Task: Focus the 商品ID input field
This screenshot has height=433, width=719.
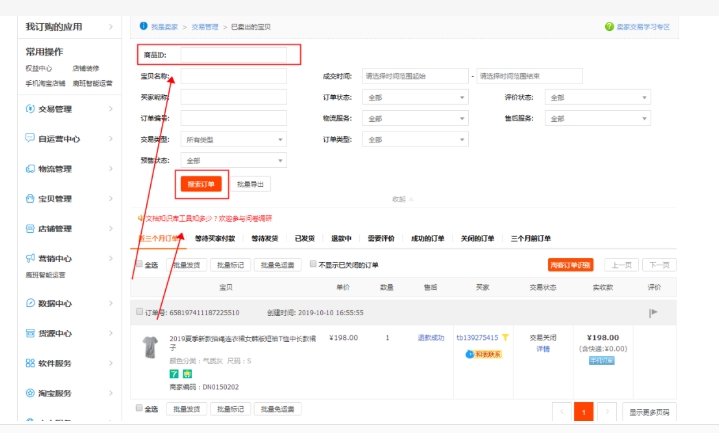Action: [233, 55]
